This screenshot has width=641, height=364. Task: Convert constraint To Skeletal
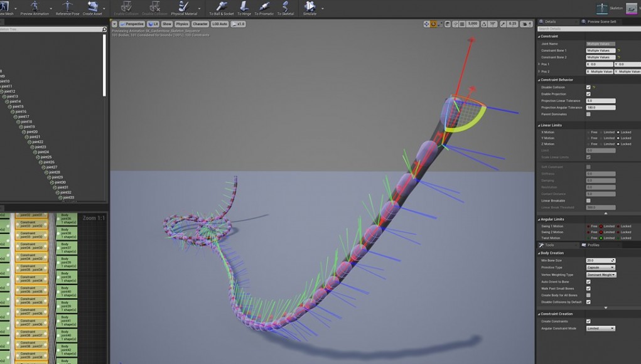(x=286, y=8)
